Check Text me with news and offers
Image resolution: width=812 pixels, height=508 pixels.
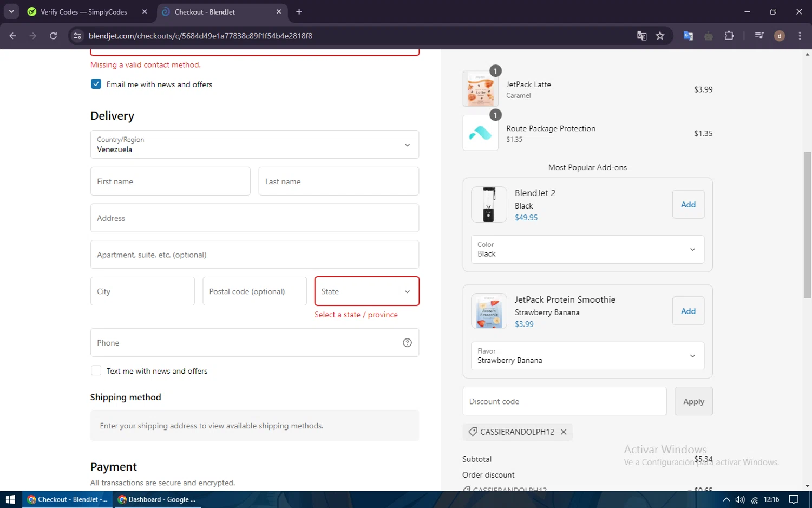pos(96,370)
